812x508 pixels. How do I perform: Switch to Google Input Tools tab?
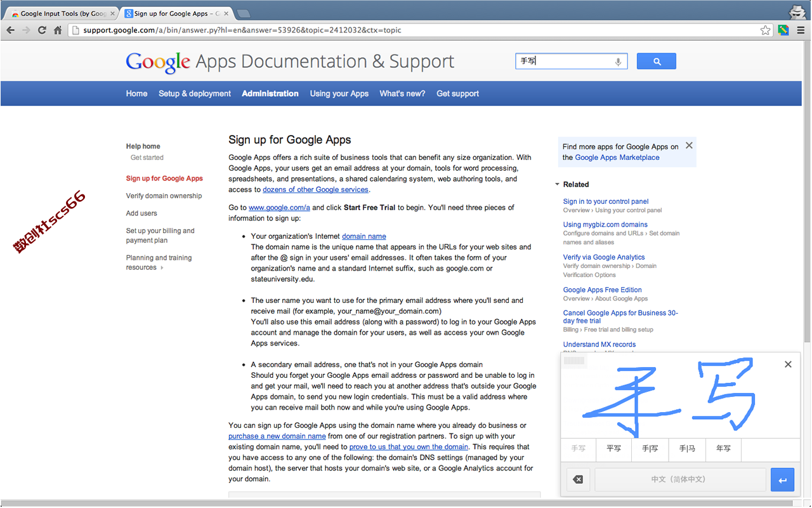[x=61, y=13]
